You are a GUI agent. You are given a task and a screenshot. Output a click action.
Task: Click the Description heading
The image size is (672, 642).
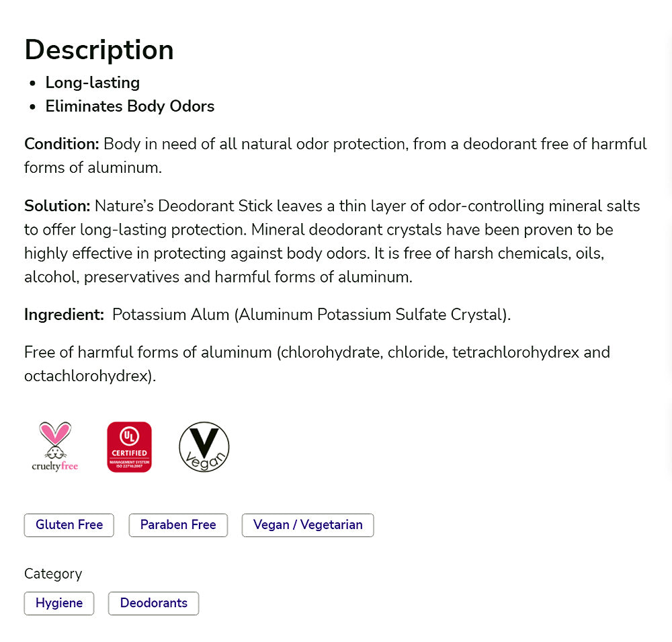click(99, 50)
